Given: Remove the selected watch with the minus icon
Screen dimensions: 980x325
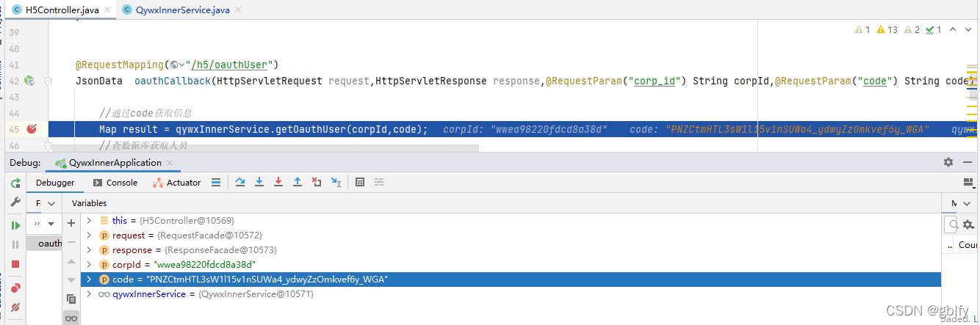Looking at the screenshot, I should tap(71, 242).
